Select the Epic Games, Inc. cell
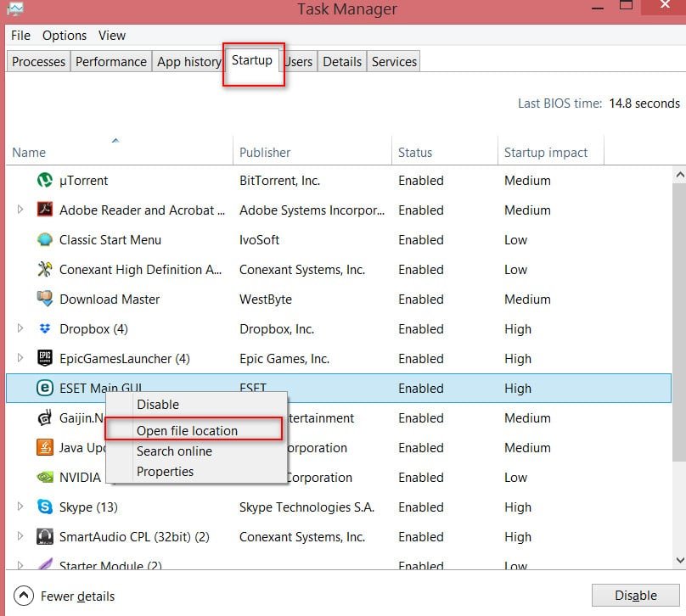The width and height of the screenshot is (686, 616). 284,359
